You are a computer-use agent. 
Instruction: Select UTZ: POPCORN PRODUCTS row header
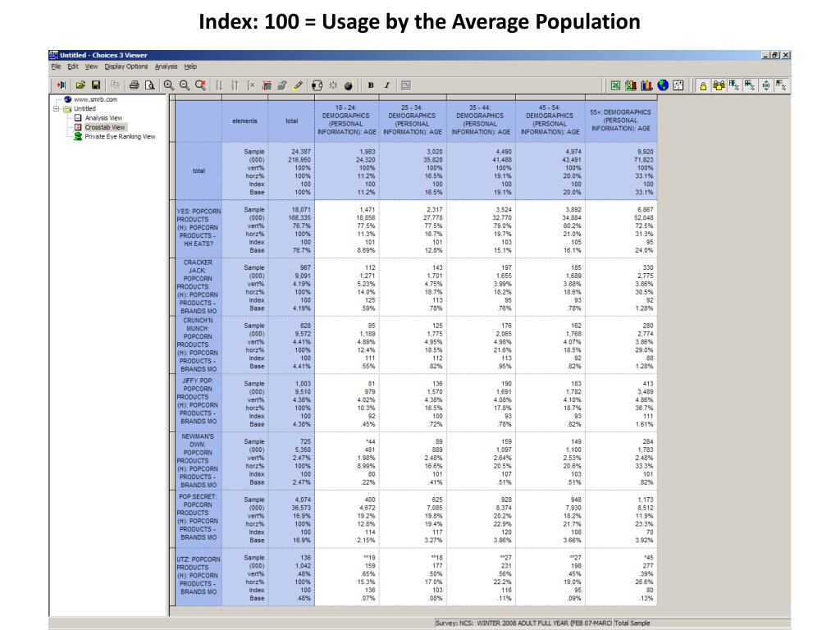[x=199, y=576]
